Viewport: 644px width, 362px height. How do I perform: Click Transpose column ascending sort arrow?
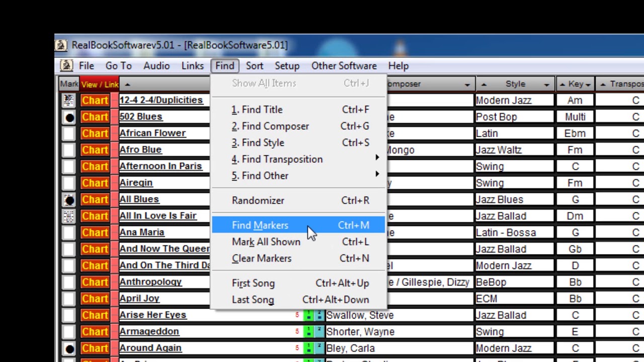603,84
